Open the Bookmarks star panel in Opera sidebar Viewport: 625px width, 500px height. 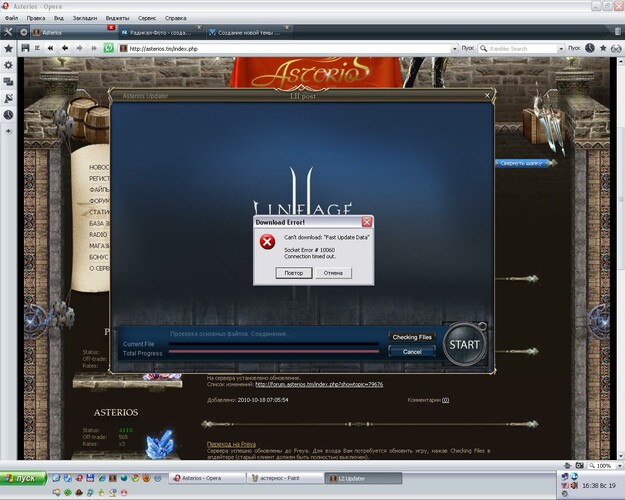[8, 49]
